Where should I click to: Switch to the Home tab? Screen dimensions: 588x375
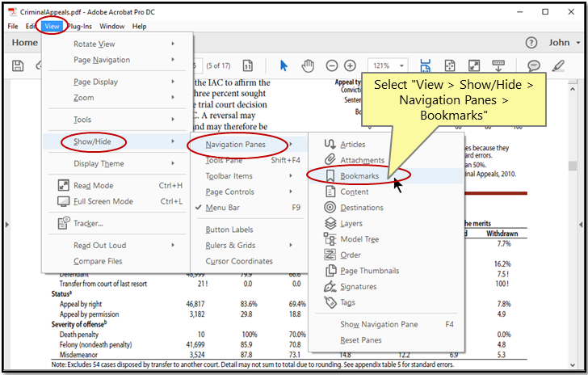[x=25, y=42]
